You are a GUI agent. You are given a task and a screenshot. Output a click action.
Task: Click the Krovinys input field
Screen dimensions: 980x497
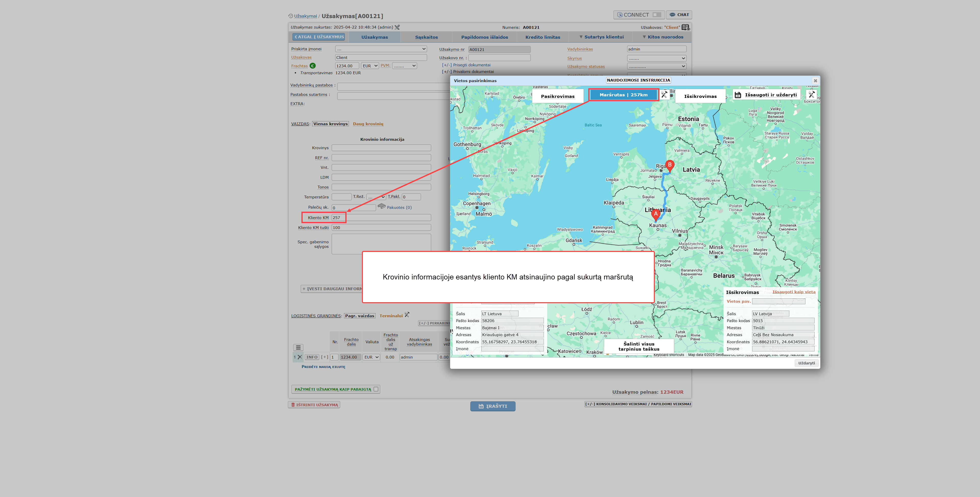[x=381, y=148]
